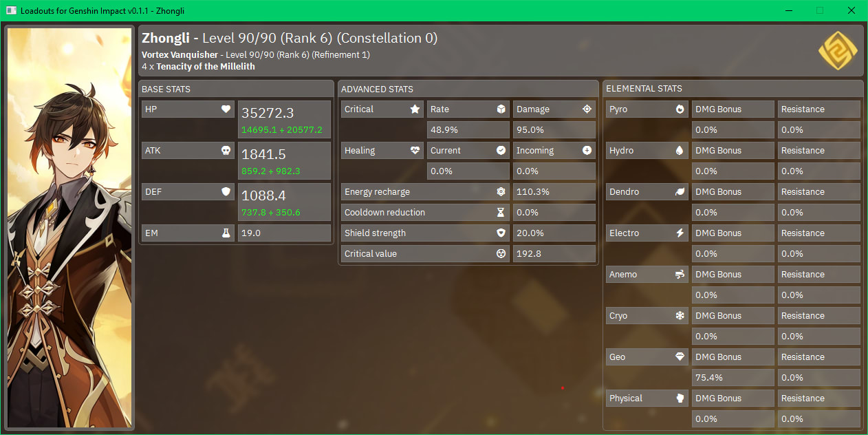Minimize the Loadouts window

(788, 10)
